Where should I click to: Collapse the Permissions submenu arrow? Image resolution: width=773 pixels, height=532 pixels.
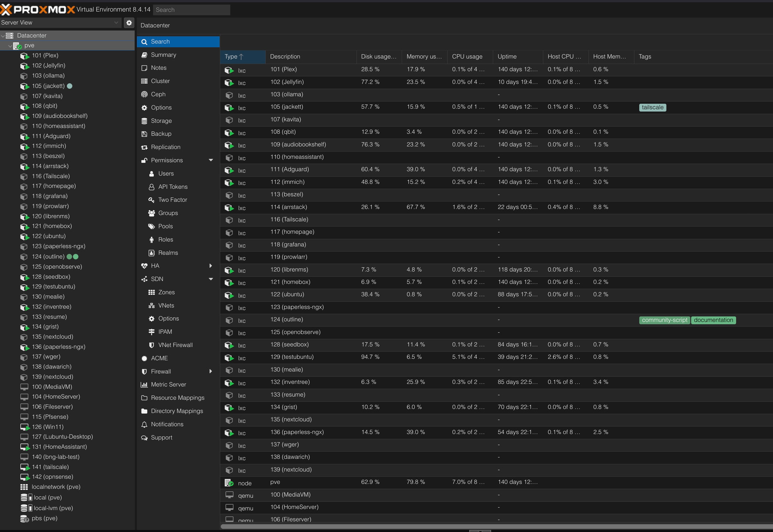(211, 160)
